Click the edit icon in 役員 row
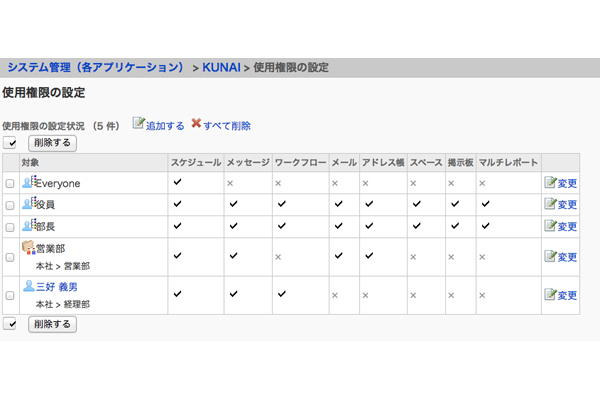 point(550,203)
